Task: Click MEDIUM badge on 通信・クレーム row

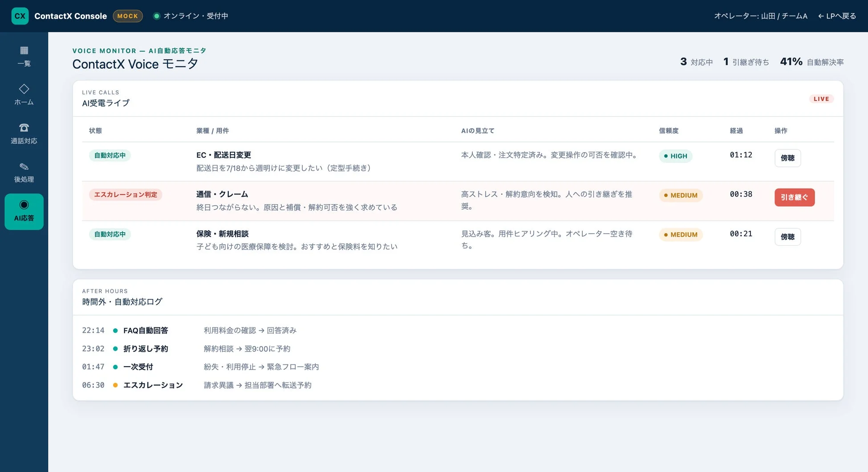Action: click(681, 195)
